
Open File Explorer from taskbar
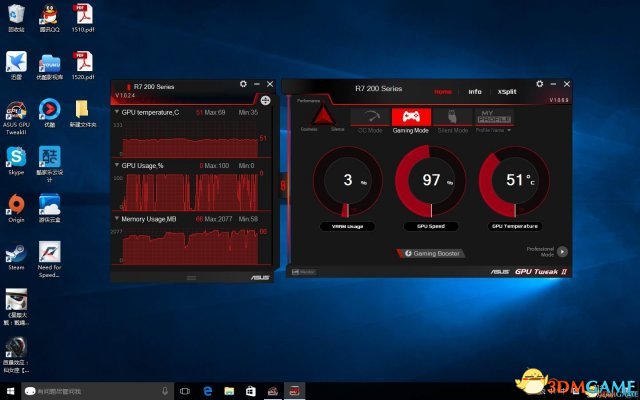[x=229, y=391]
